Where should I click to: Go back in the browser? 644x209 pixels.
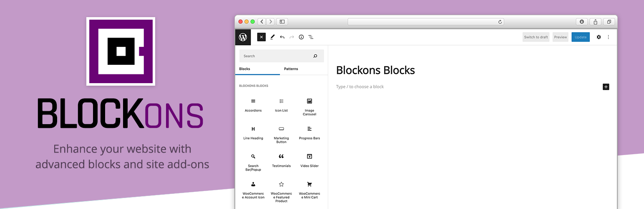262,22
